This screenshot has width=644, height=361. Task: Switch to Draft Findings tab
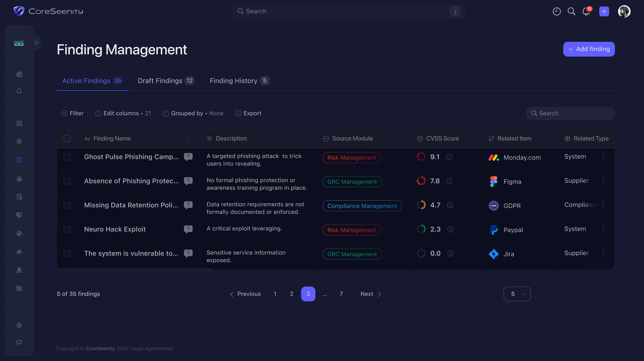click(166, 81)
